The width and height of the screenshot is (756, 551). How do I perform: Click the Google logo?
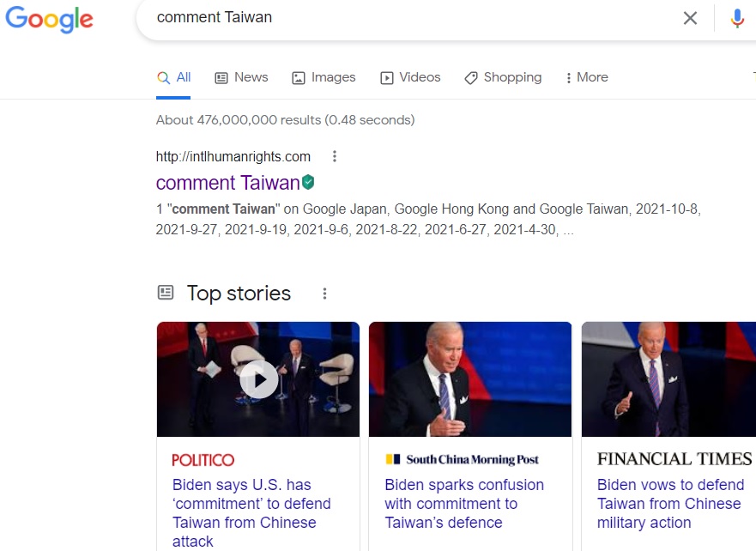click(49, 19)
